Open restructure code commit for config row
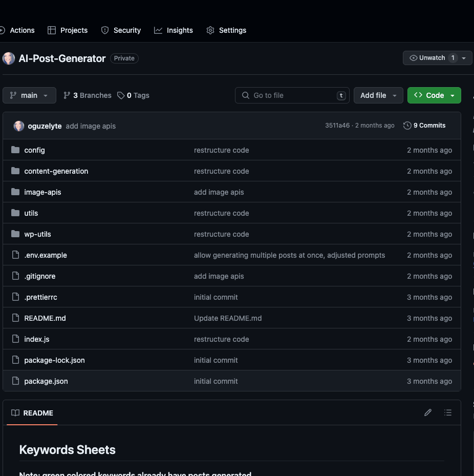 tap(221, 150)
